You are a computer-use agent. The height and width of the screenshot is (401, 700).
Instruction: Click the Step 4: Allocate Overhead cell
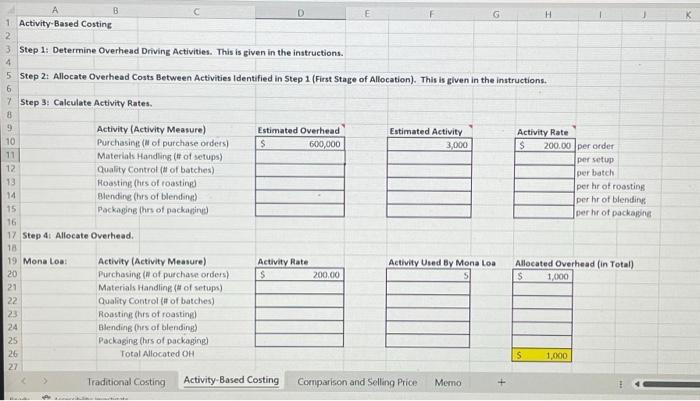[x=78, y=235]
